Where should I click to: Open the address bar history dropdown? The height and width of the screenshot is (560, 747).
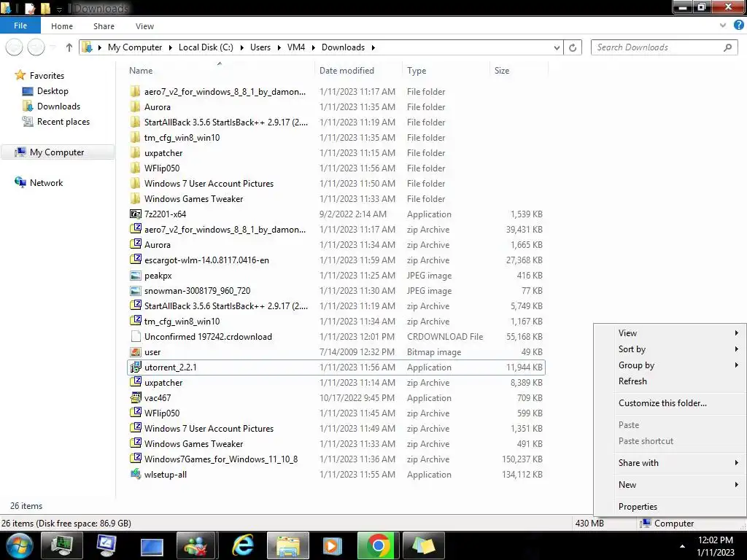coord(557,47)
